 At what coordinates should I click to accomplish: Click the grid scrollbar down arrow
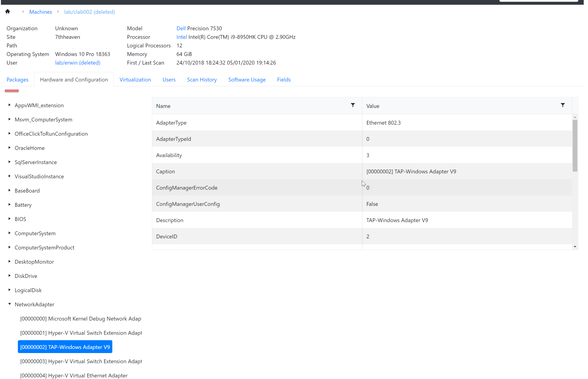click(575, 246)
